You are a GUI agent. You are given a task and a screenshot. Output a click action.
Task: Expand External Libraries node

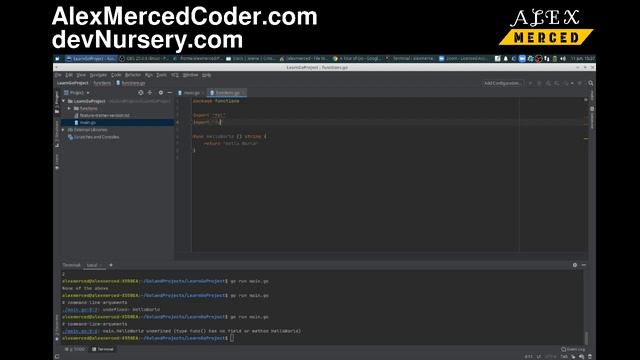(64, 130)
